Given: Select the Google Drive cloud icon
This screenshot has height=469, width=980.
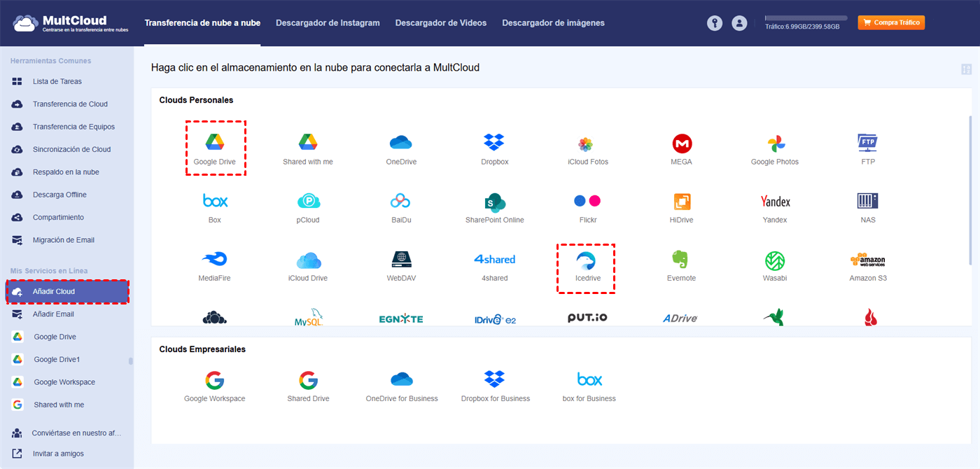Looking at the screenshot, I should point(215,142).
